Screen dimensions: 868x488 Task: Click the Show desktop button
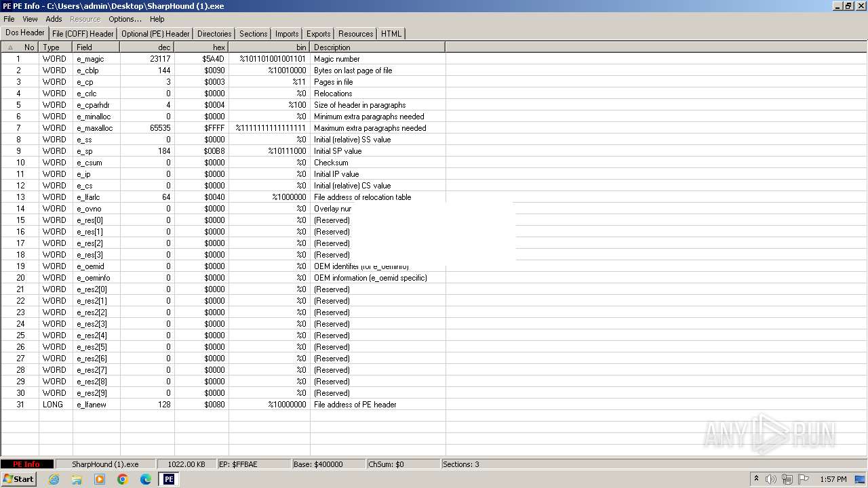(861, 479)
